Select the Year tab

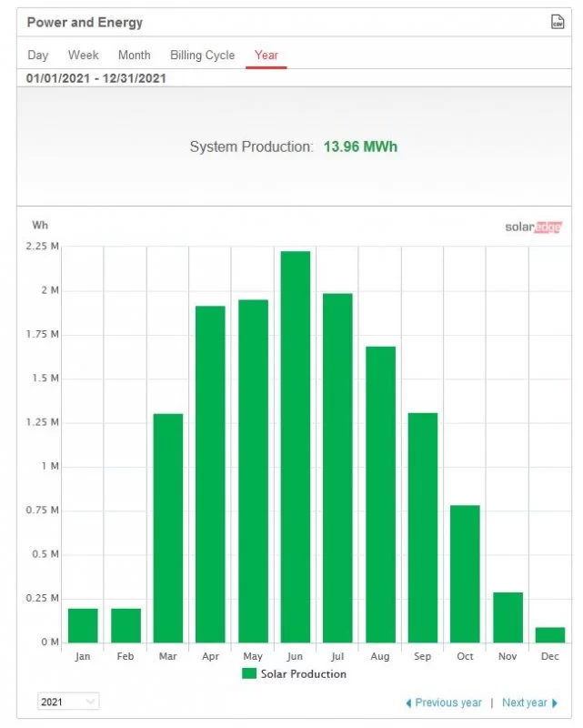tap(266, 56)
